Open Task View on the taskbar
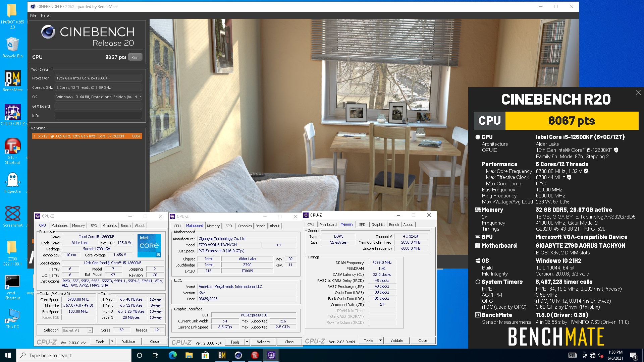 (156, 355)
